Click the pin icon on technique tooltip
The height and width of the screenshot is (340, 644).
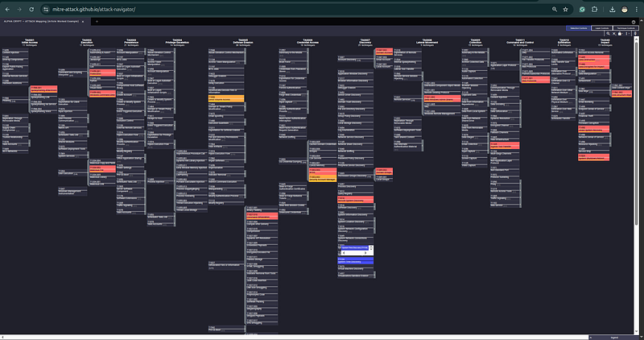pyautogui.click(x=371, y=248)
